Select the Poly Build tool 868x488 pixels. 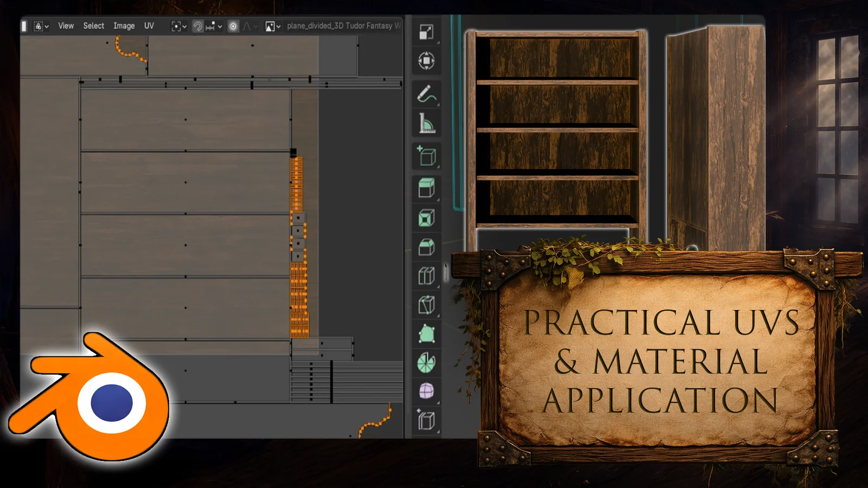click(426, 335)
